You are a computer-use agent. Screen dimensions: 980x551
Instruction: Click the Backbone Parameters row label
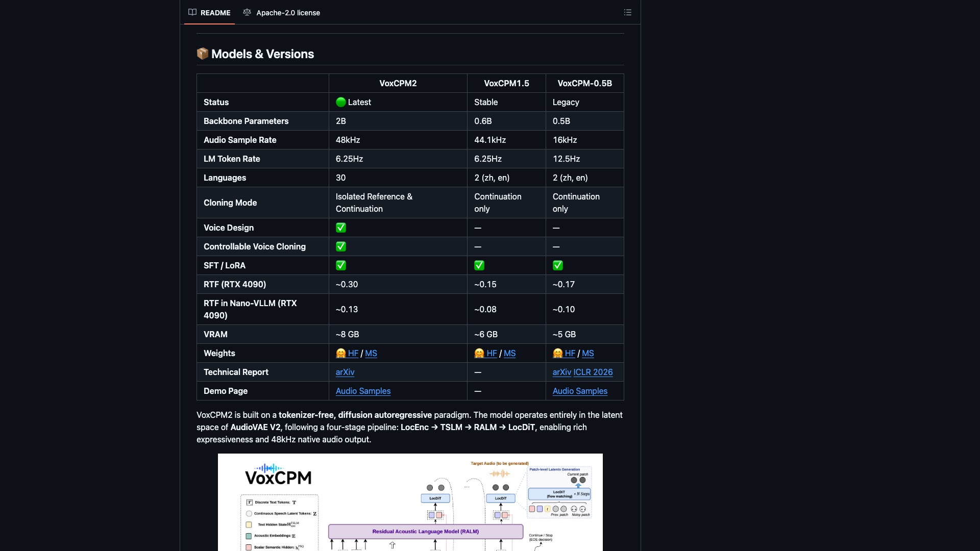[246, 121]
